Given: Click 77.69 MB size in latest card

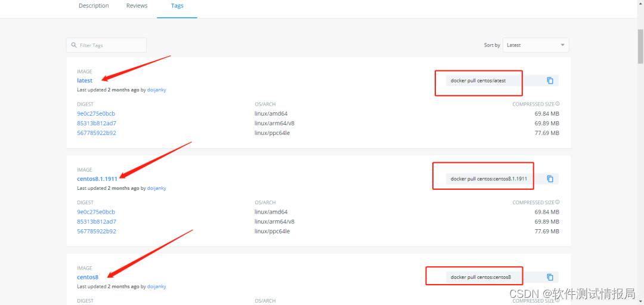Looking at the screenshot, I should click(x=547, y=133).
